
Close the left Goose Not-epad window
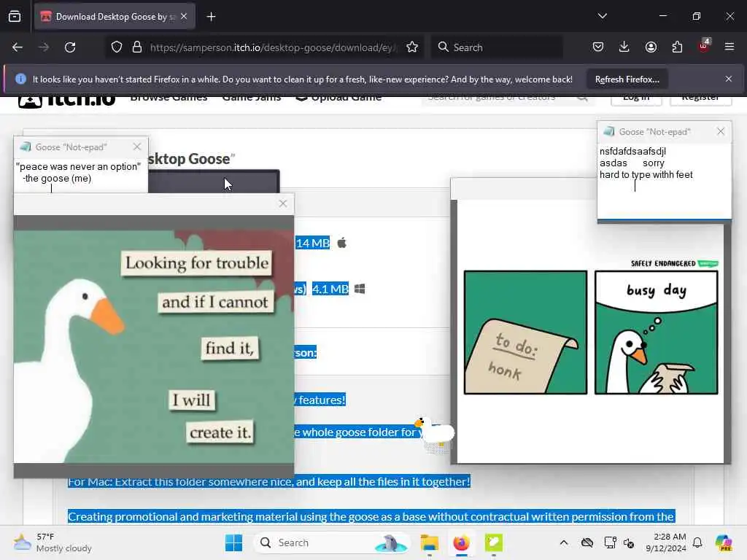[x=137, y=147]
